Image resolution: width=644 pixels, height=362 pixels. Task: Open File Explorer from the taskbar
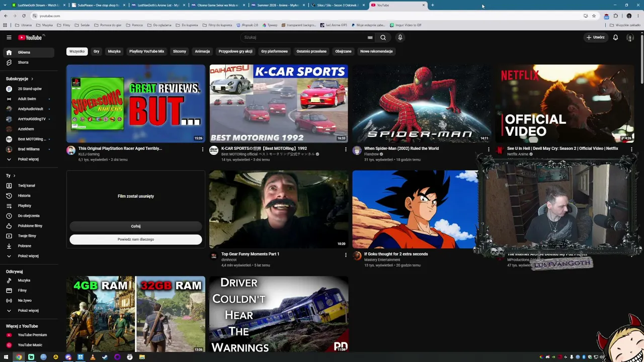point(142,357)
